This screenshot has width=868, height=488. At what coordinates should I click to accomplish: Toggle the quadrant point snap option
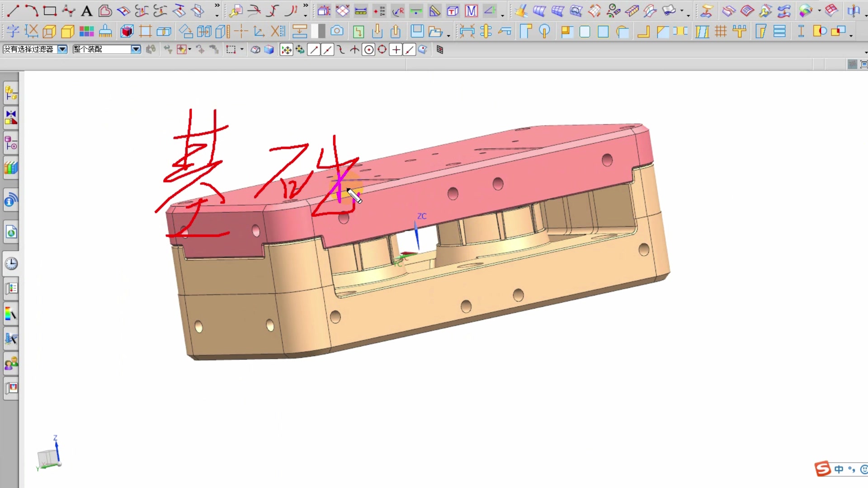click(x=382, y=50)
